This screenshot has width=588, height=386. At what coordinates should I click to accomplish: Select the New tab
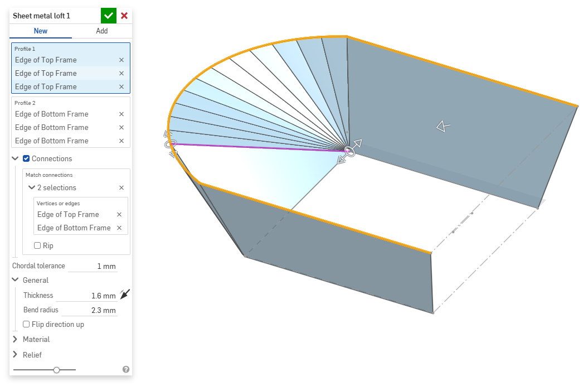pos(41,31)
